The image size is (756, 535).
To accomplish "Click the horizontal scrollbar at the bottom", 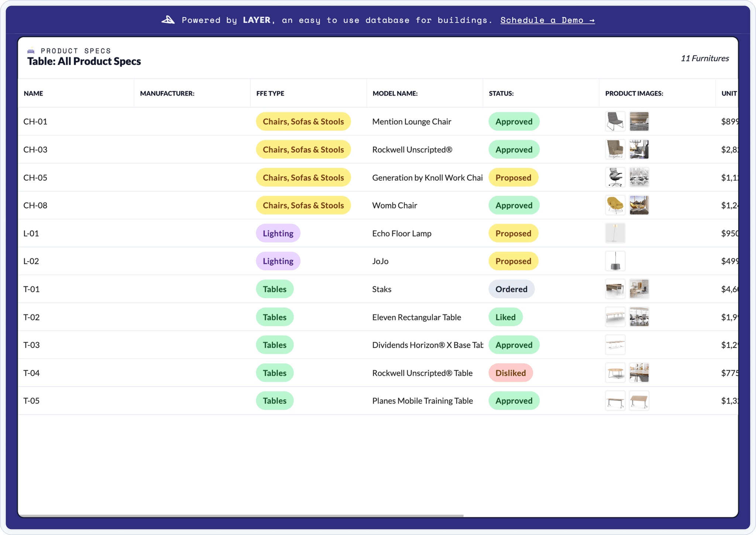I will click(240, 515).
